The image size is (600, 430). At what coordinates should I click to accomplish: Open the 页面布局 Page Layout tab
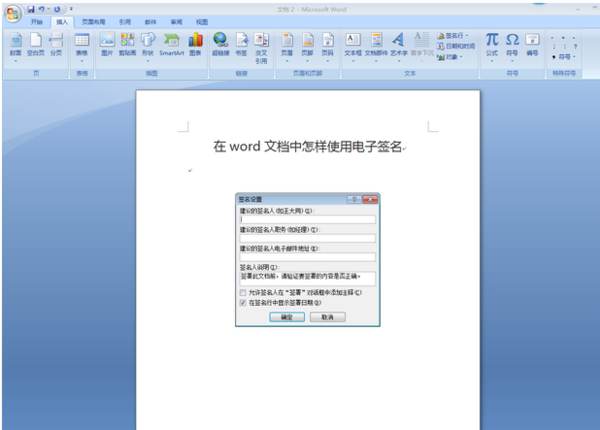tap(93, 21)
